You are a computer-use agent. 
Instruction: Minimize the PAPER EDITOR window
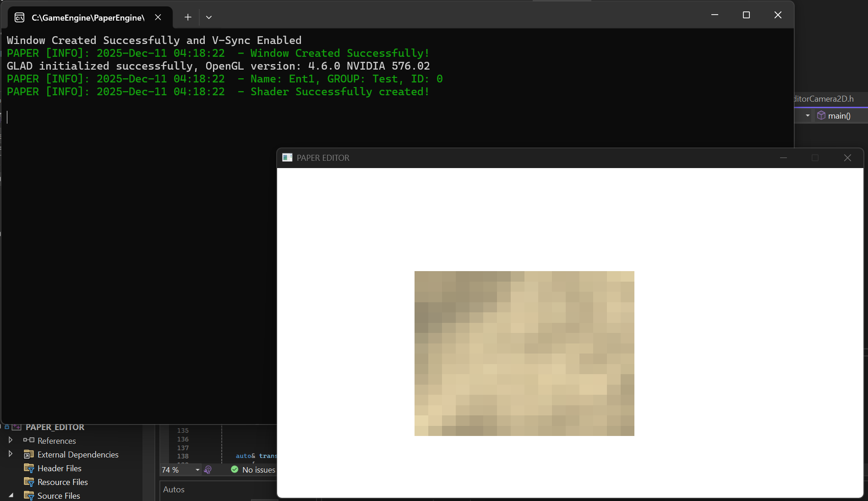click(x=783, y=158)
